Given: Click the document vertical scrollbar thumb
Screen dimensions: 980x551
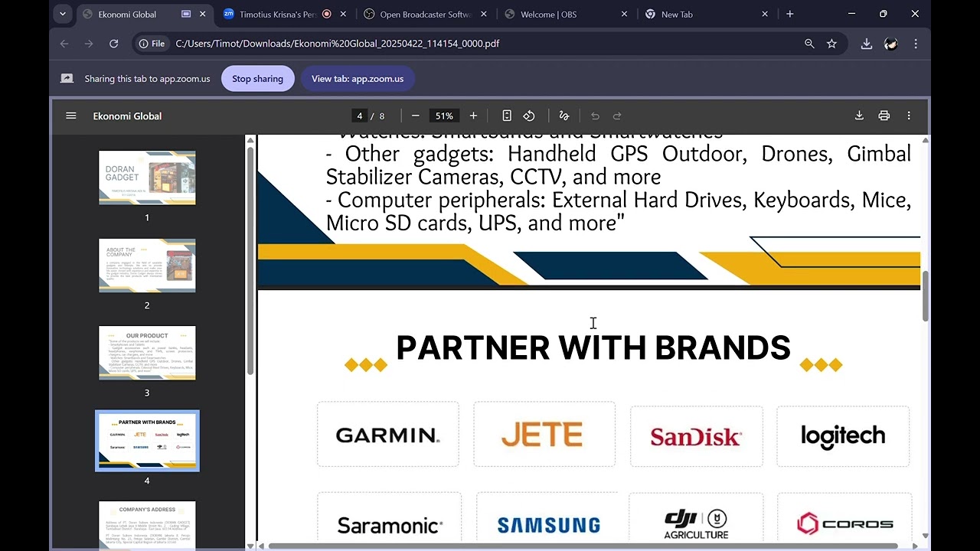Looking at the screenshot, I should 925,295.
